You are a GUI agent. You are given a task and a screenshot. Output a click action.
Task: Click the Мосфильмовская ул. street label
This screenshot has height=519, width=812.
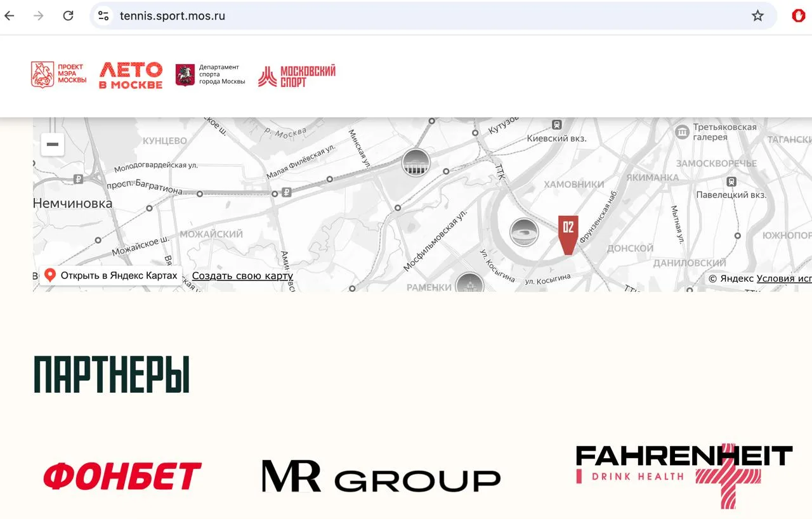pyautogui.click(x=435, y=241)
